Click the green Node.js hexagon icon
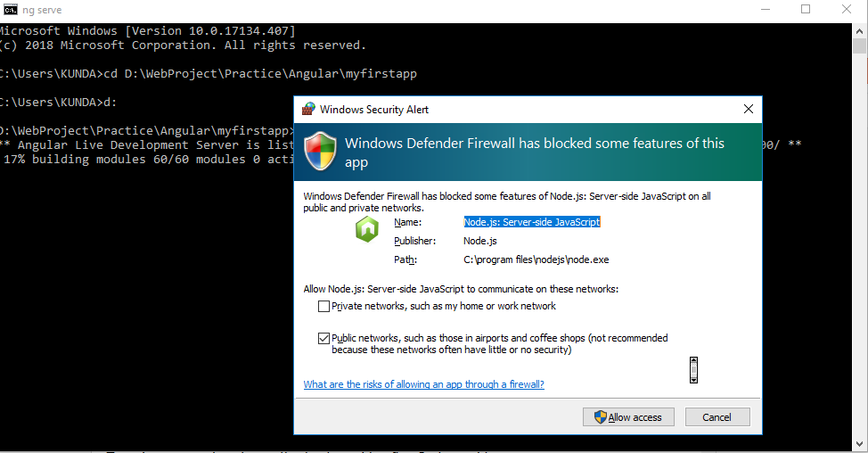This screenshot has height=453, width=868. tap(366, 230)
